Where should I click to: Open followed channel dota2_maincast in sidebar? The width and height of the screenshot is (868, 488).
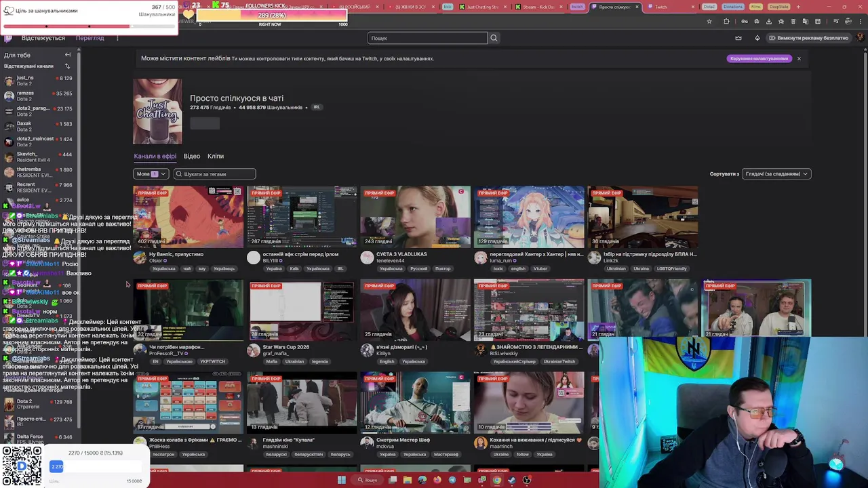(38, 141)
